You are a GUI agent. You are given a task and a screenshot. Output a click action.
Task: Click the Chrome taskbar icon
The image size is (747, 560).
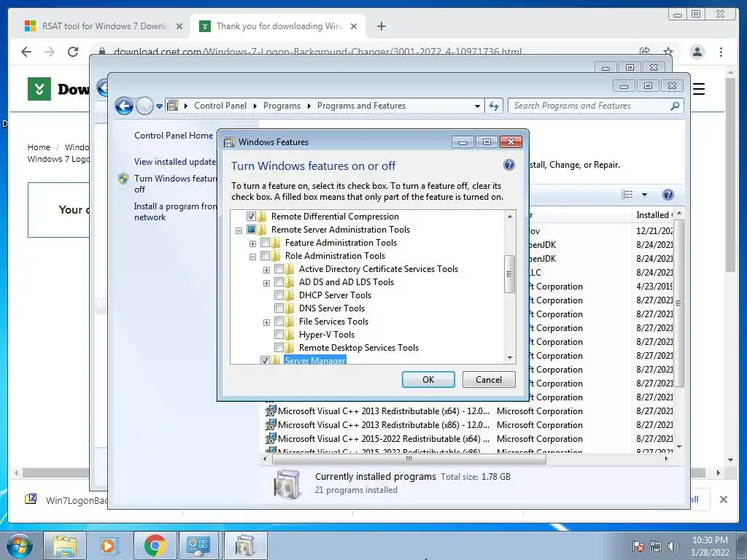coord(155,546)
